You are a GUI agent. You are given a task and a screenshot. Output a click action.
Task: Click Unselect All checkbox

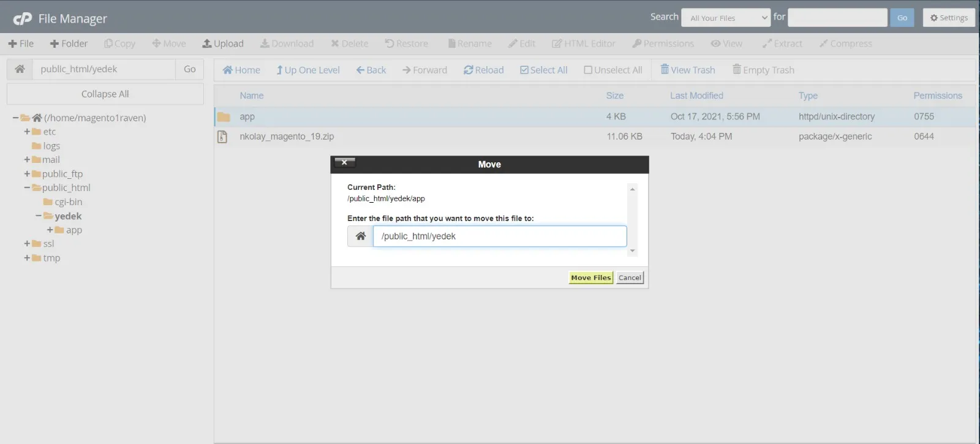coord(612,70)
